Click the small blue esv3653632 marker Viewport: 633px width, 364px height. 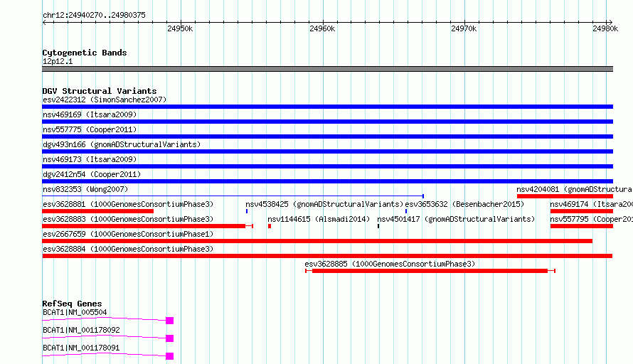[x=406, y=211]
